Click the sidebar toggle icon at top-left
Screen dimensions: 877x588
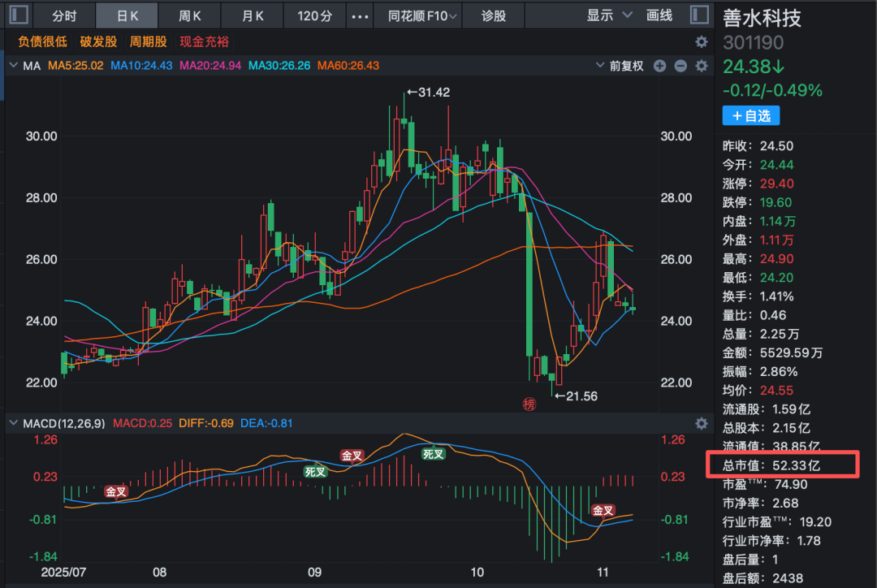click(x=17, y=15)
